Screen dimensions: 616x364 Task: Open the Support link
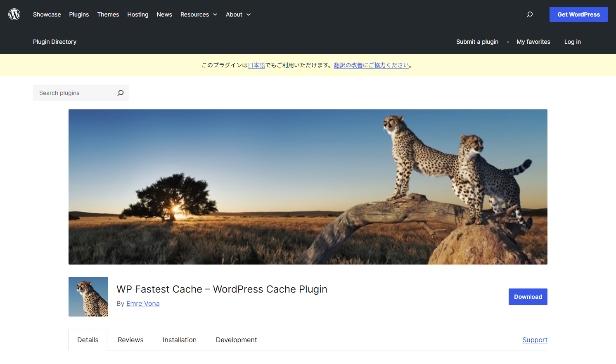click(535, 340)
